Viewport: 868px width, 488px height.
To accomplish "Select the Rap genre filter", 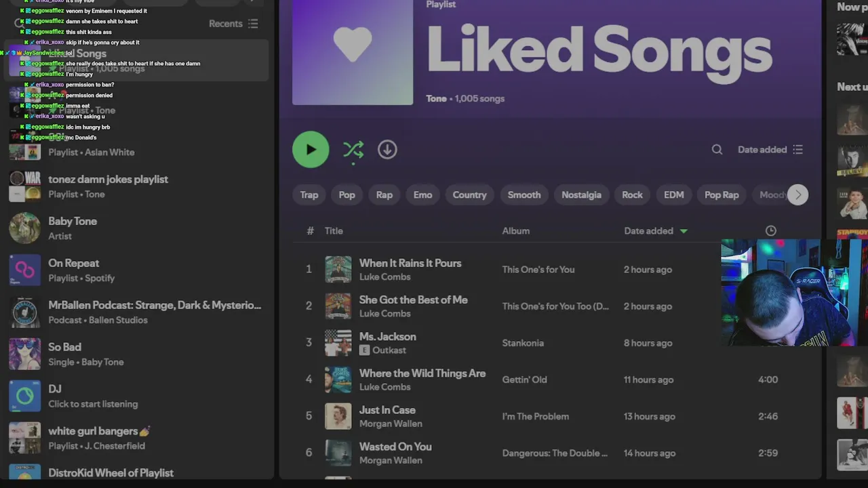I will point(384,195).
